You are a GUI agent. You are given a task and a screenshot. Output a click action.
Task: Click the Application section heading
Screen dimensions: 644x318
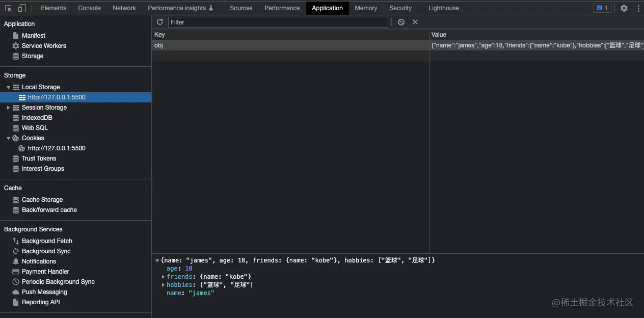point(19,24)
